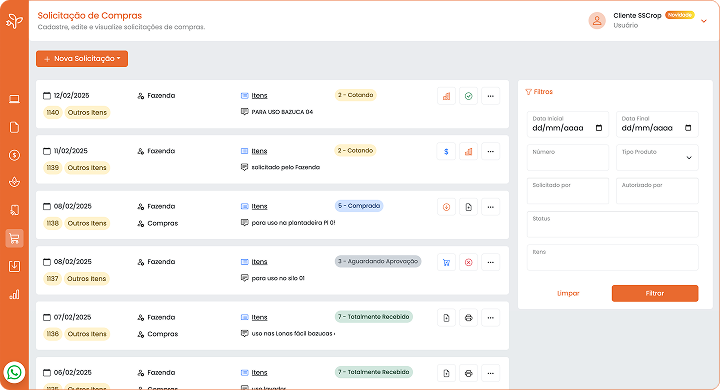Click the Data Final date field

pyautogui.click(x=657, y=124)
